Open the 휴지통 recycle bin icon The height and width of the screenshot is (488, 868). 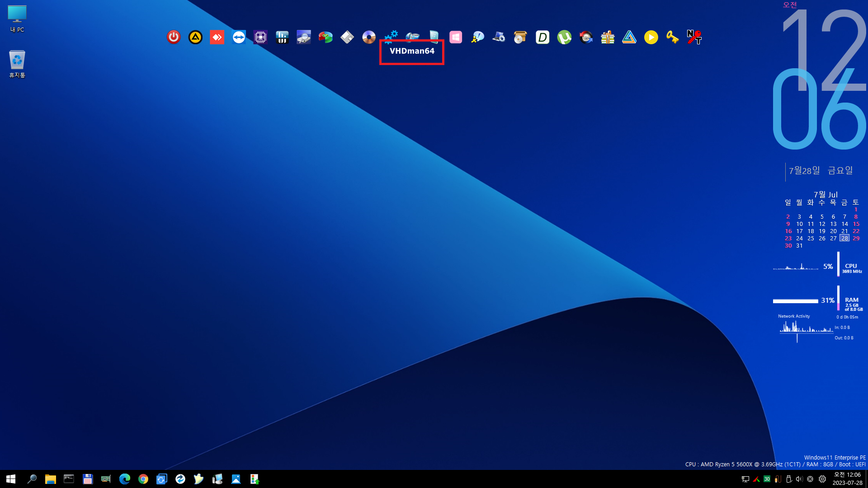(x=17, y=64)
